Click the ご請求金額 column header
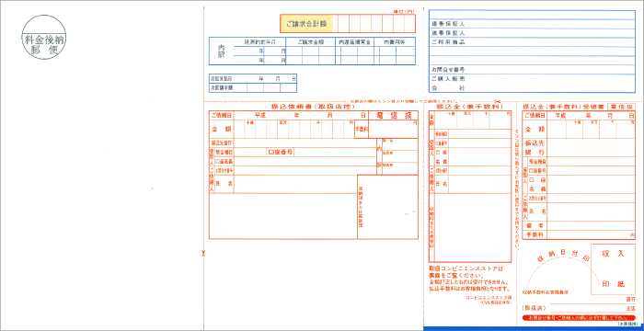This screenshot has height=331, width=644. pos(311,42)
